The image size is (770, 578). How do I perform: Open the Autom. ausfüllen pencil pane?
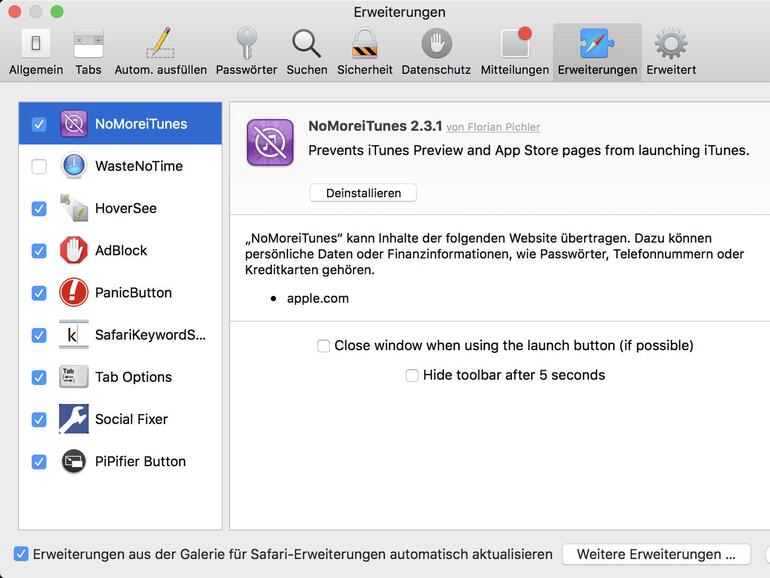pyautogui.click(x=161, y=52)
